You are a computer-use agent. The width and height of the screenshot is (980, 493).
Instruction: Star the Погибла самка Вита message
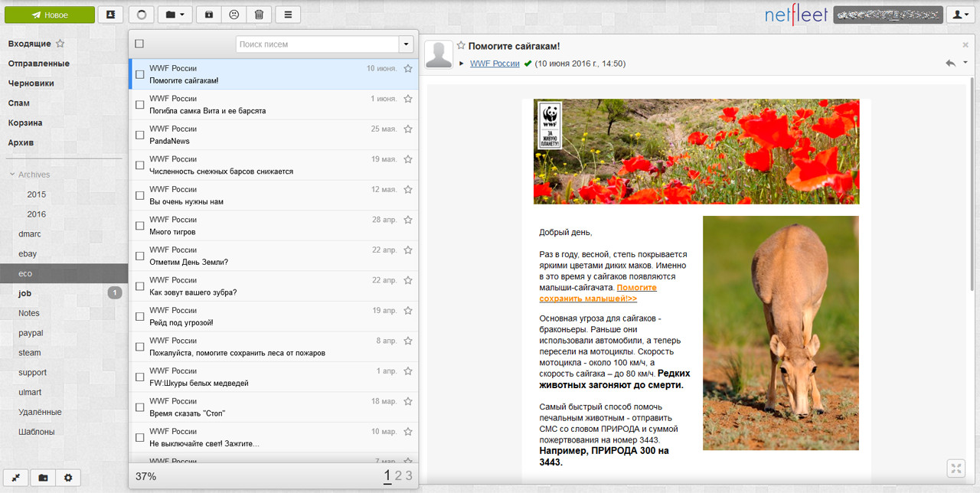coord(408,99)
